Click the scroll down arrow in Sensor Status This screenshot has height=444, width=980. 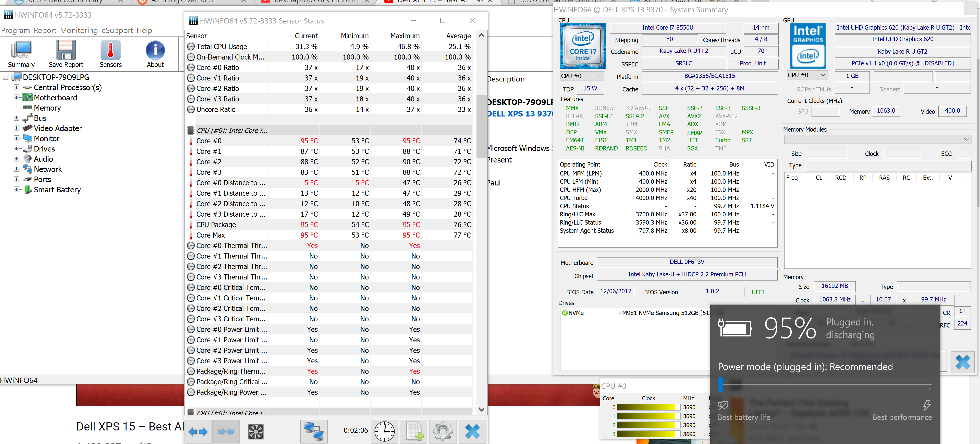pyautogui.click(x=481, y=409)
